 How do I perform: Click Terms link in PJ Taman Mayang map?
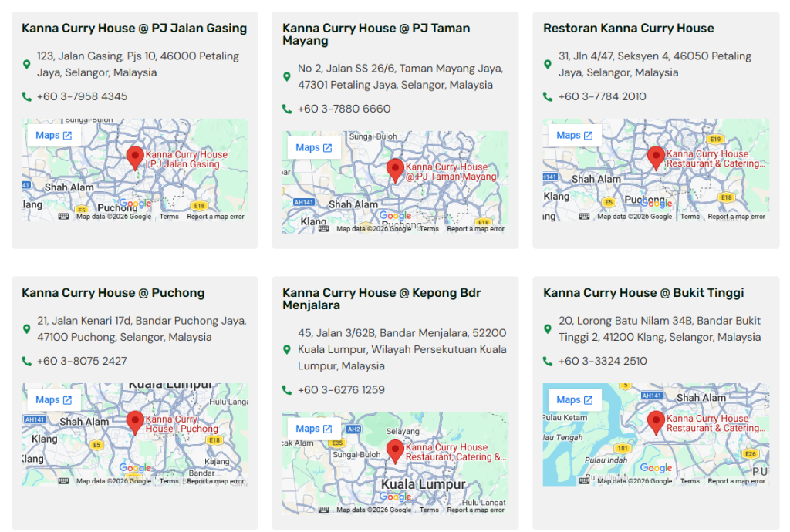coord(430,229)
